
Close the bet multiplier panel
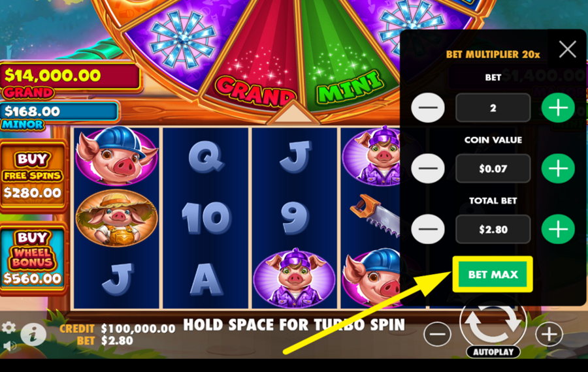[567, 49]
